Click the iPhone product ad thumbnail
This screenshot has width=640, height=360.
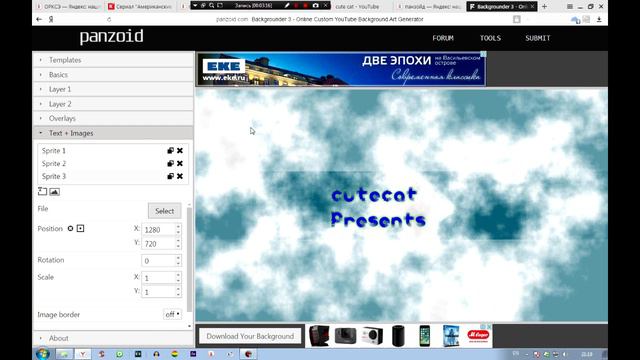424,336
